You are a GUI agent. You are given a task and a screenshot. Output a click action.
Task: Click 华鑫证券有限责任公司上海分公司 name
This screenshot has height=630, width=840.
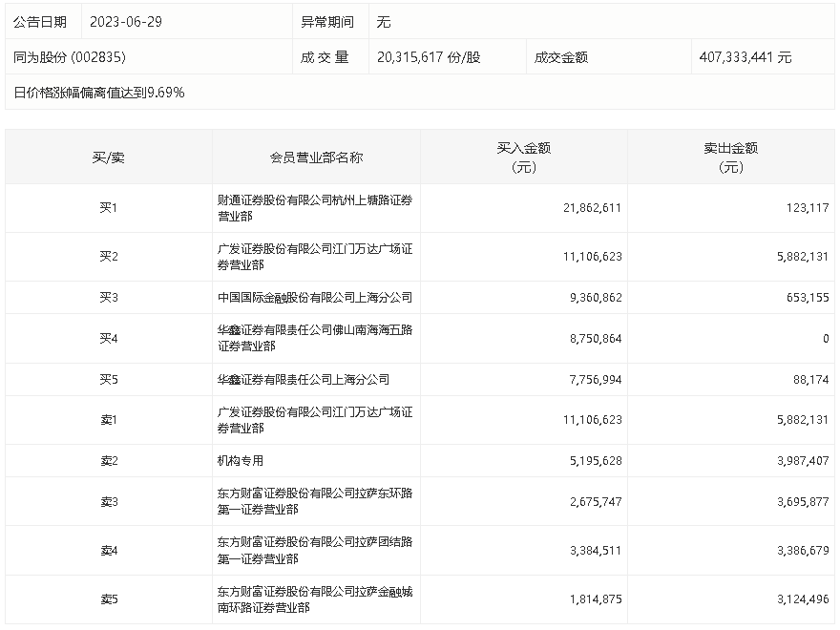point(304,380)
